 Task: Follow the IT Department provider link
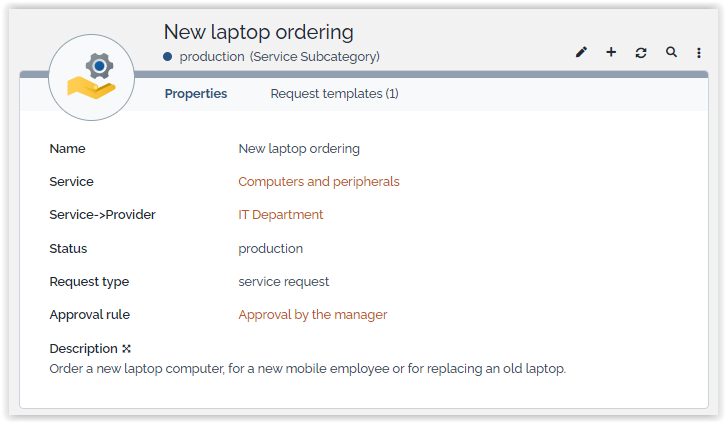[x=280, y=215]
